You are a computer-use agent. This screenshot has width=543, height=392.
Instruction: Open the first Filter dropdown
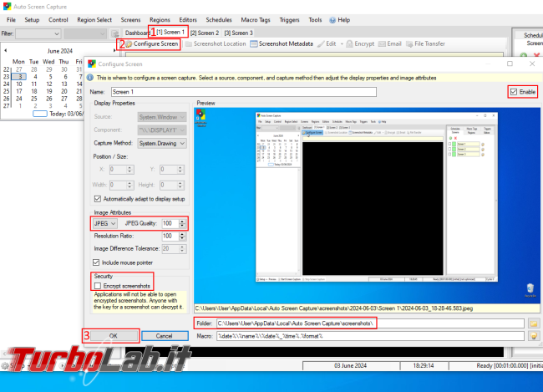coord(38,33)
